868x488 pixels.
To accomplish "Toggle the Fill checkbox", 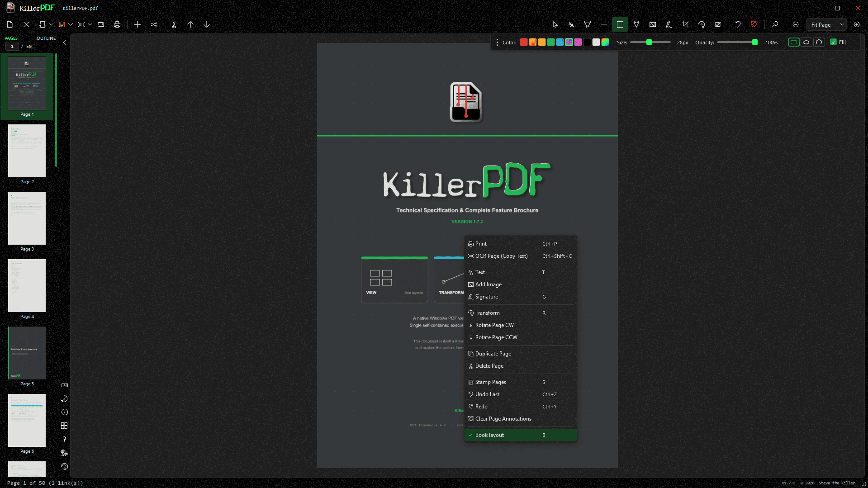I will click(833, 42).
